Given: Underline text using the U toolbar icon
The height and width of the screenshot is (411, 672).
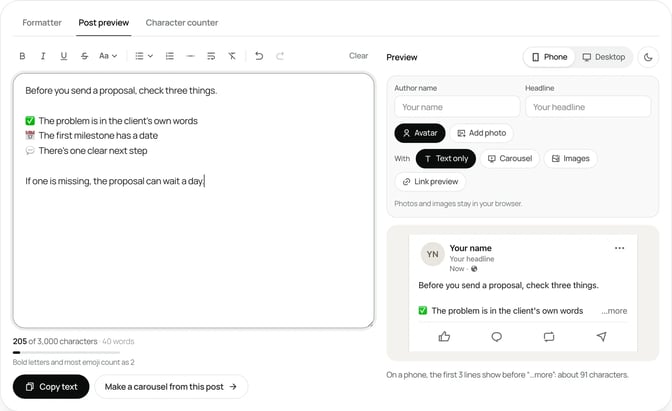Looking at the screenshot, I should [63, 56].
